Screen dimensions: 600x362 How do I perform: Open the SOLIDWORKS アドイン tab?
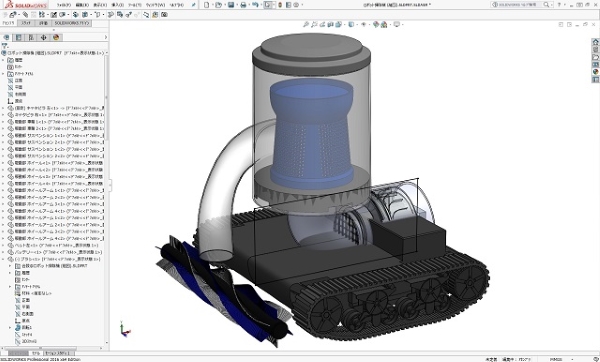click(72, 23)
